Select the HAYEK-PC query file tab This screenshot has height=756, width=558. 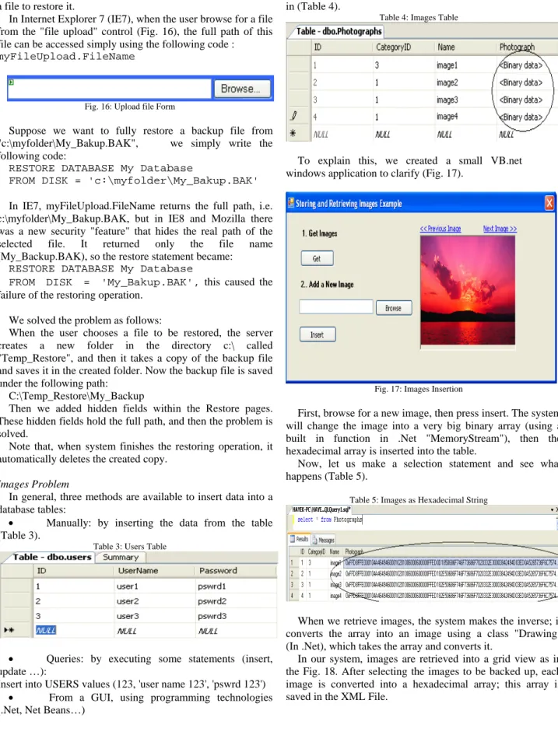tap(321, 509)
